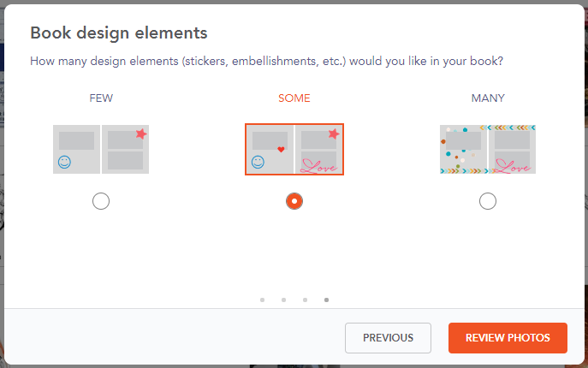This screenshot has width=588, height=368.
Task: Click the fourth active pagination dot
Action: click(326, 300)
